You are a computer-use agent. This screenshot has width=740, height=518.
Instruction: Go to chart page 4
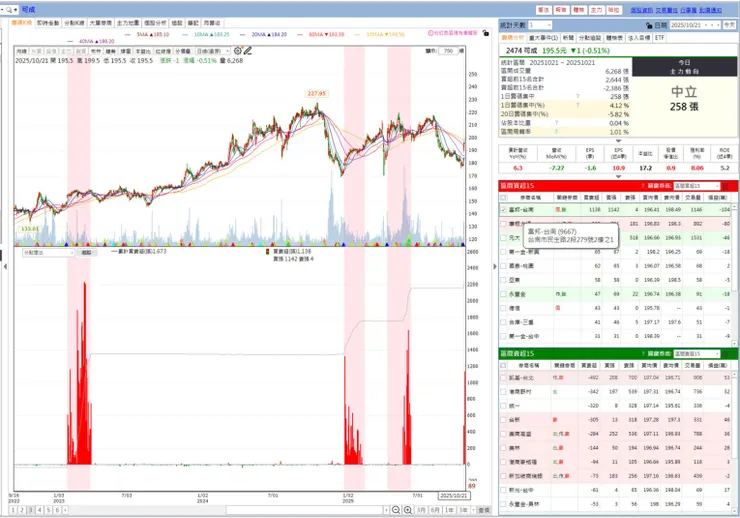pos(40,510)
